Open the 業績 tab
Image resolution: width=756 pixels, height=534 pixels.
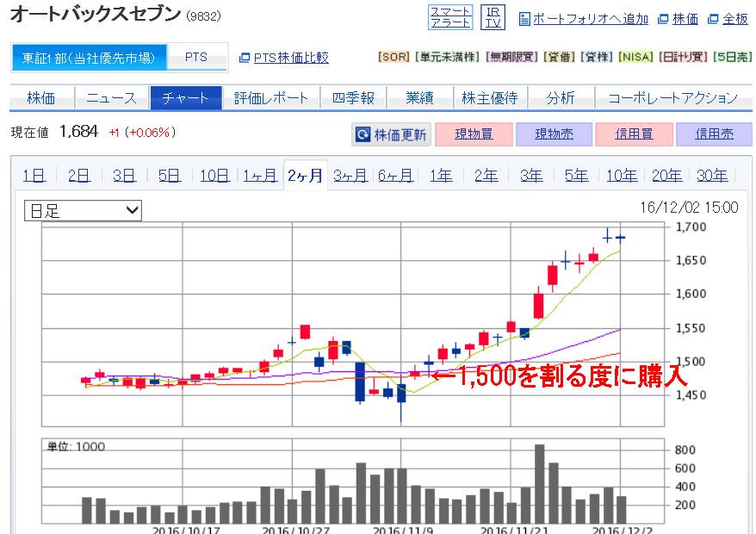pos(419,98)
